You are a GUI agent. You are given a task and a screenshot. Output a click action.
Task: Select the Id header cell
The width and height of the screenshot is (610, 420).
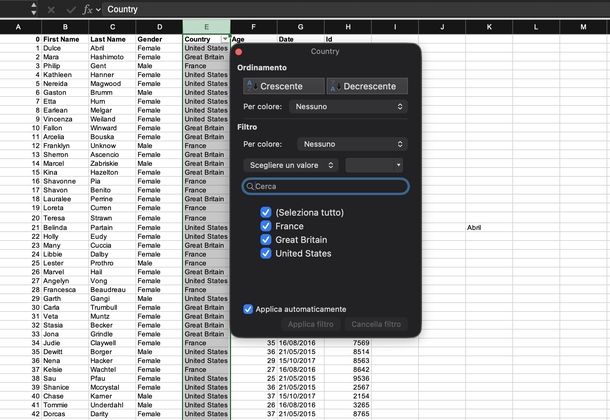[x=348, y=39]
